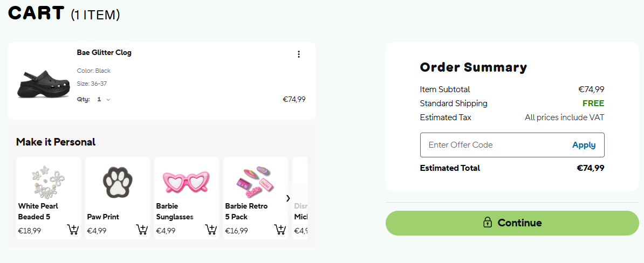This screenshot has width=644, height=263.
Task: Open the three-dot options menu for Bae Glitter Clog
Action: [x=299, y=54]
